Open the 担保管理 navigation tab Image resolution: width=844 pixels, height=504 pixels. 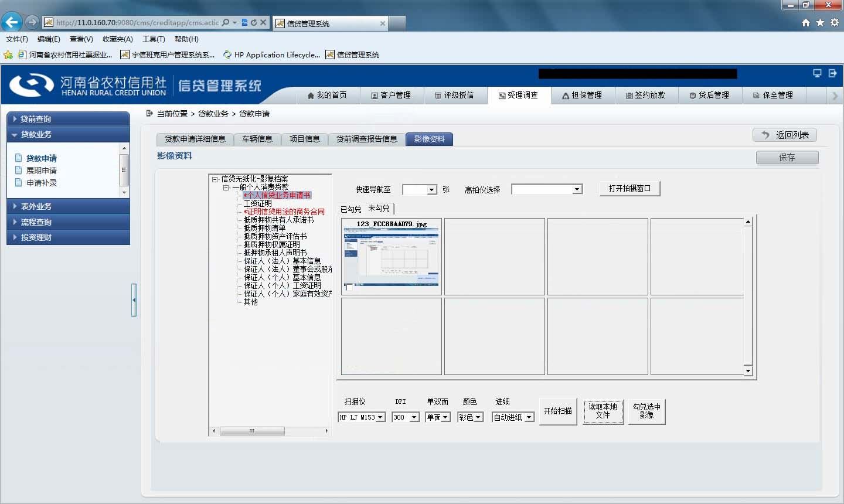pos(583,96)
